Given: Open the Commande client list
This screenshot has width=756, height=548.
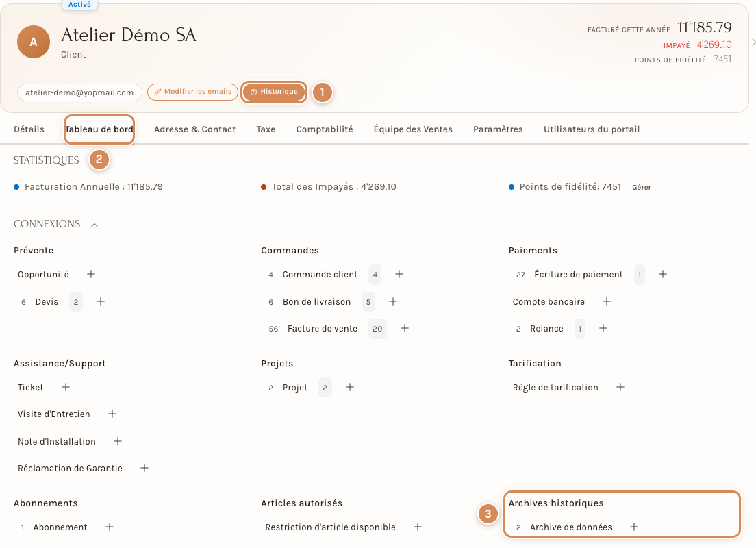Looking at the screenshot, I should [320, 275].
